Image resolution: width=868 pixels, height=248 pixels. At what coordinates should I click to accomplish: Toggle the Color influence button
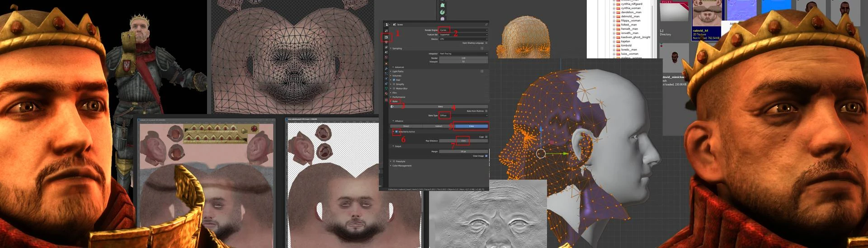pos(472,126)
